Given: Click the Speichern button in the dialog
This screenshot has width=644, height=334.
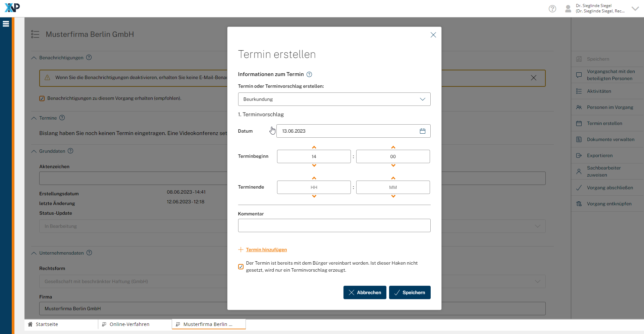Looking at the screenshot, I should click(410, 292).
